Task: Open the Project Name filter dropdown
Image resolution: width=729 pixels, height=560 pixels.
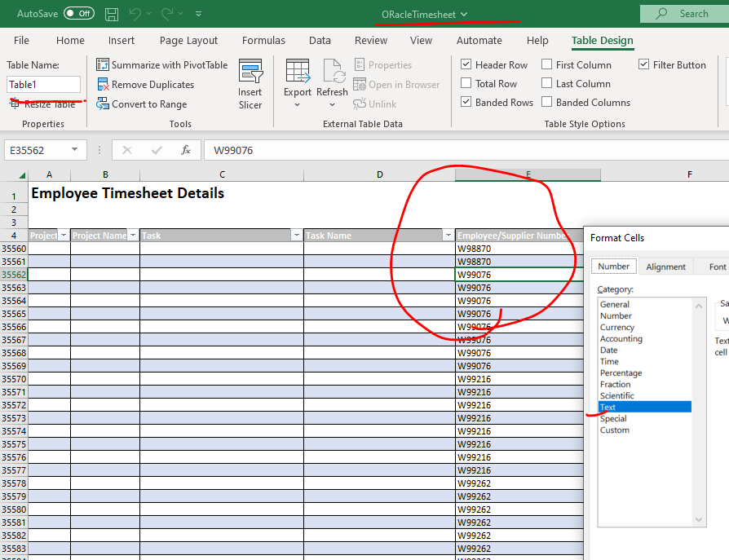Action: pos(133,235)
